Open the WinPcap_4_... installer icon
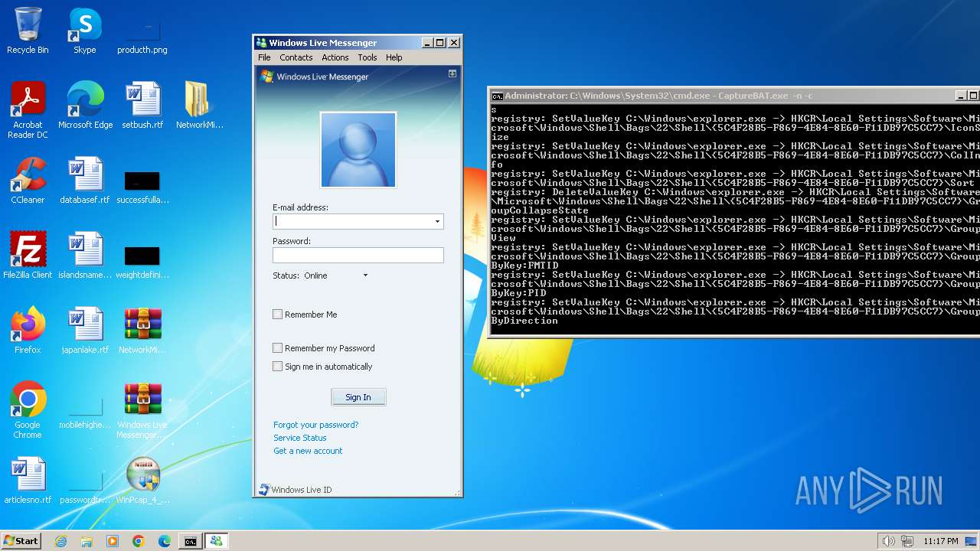Screen dimensions: 980x551 [142, 481]
